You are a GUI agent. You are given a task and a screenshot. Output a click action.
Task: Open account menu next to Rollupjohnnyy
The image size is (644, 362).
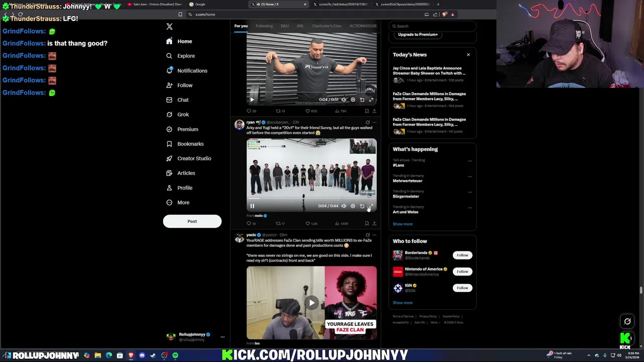pos(222,337)
